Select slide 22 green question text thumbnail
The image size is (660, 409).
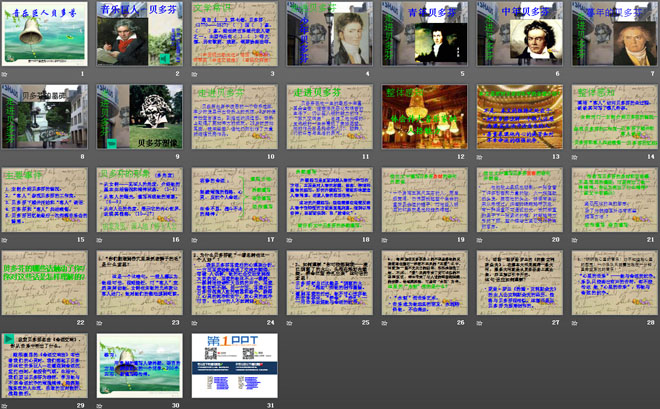(45, 282)
